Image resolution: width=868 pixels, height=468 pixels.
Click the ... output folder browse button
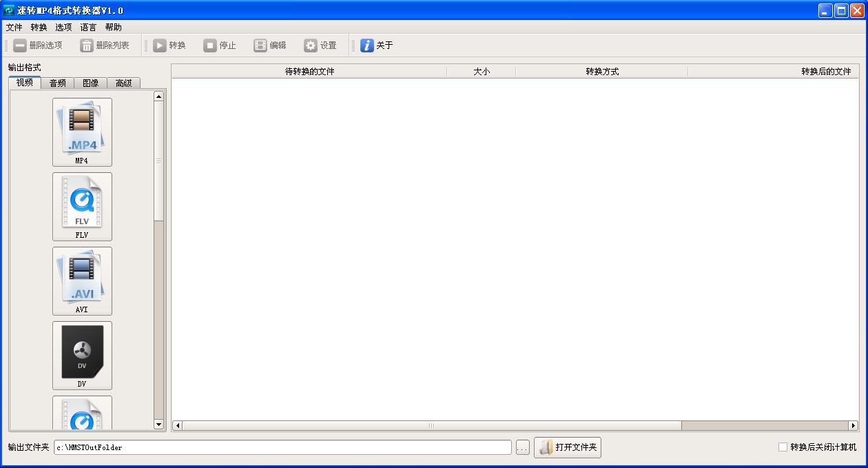tap(522, 447)
